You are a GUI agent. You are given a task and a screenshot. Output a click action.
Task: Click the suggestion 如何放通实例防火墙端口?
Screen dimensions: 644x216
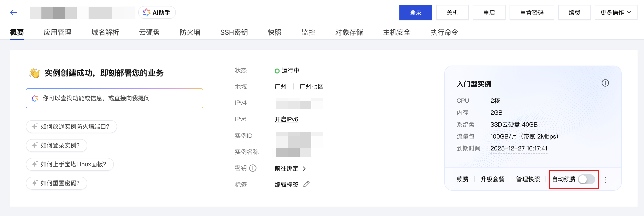click(71, 127)
